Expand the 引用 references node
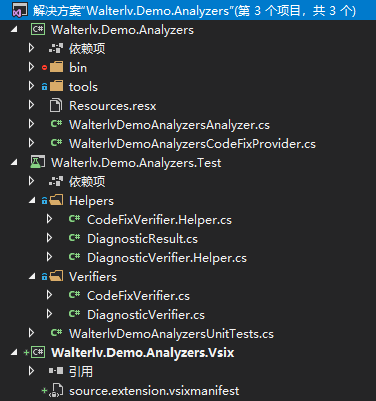 pyautogui.click(x=31, y=371)
